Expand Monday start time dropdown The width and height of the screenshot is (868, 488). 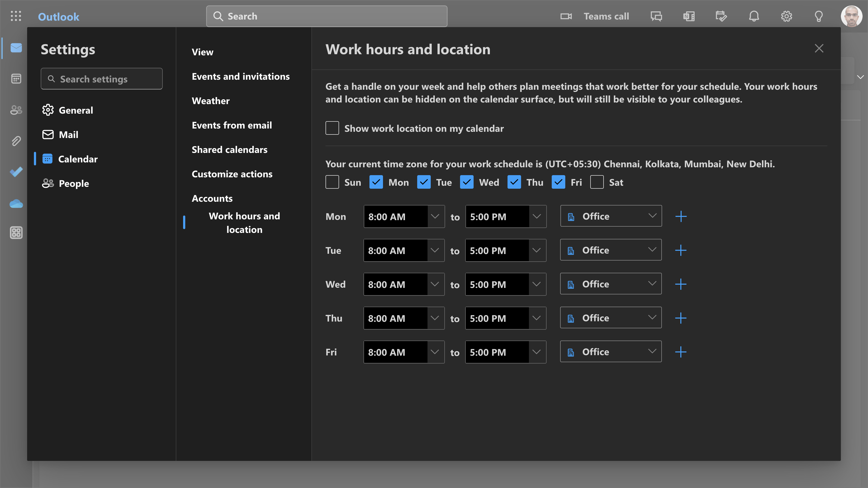click(435, 216)
